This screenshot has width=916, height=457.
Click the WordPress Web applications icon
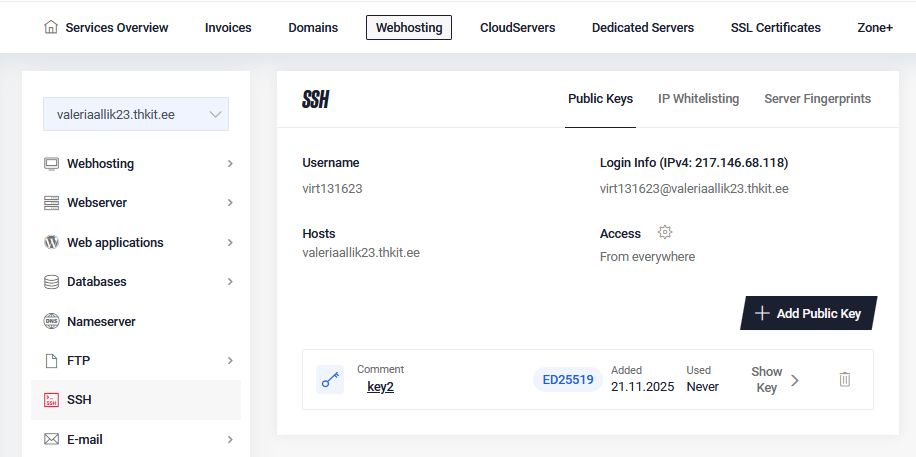click(x=52, y=242)
